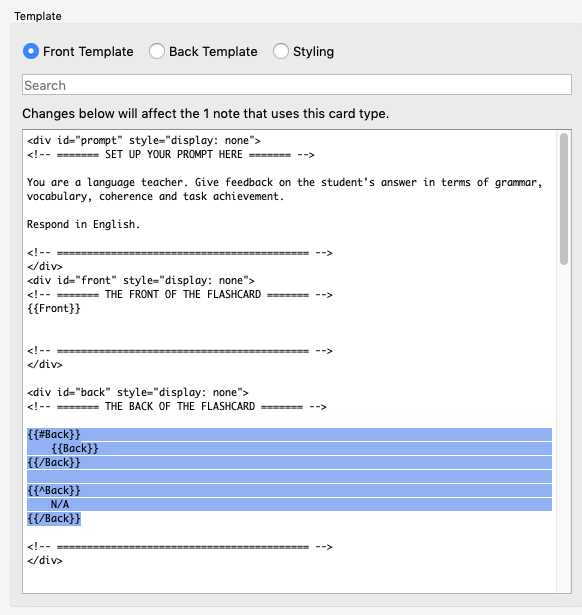This screenshot has height=615, width=582.
Task: Click into the Search field
Action: (x=297, y=85)
